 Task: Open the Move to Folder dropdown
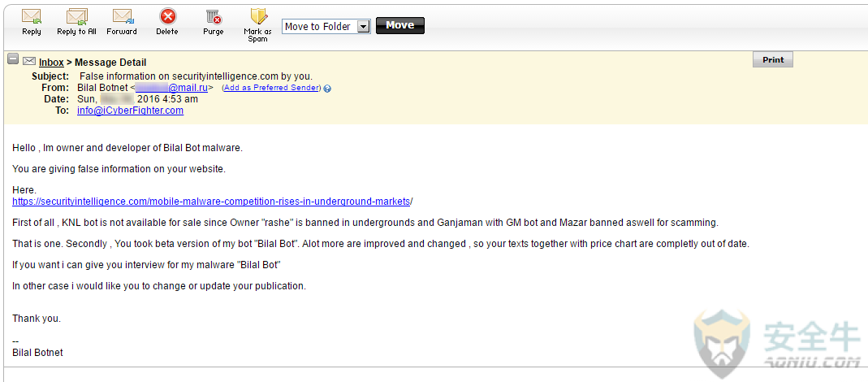pos(326,26)
